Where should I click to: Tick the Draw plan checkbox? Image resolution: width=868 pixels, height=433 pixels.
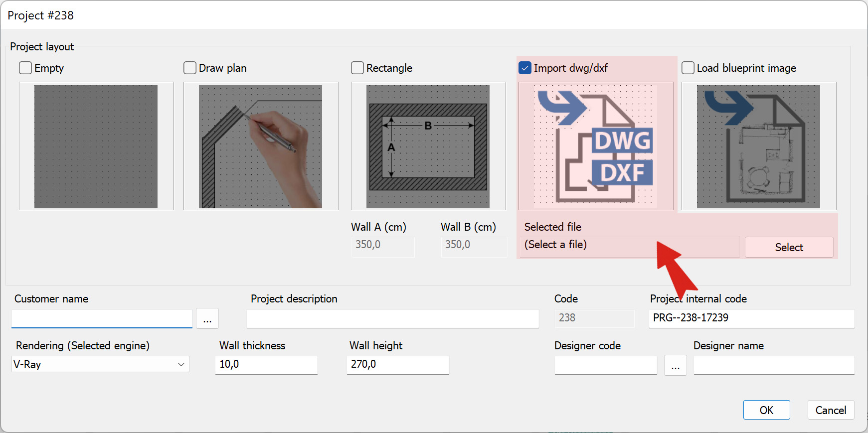click(190, 68)
